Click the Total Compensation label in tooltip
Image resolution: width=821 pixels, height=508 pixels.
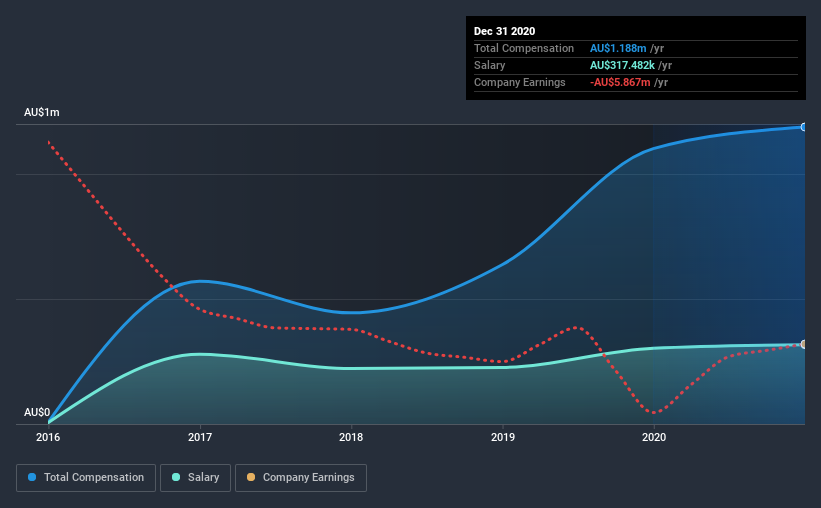click(524, 48)
